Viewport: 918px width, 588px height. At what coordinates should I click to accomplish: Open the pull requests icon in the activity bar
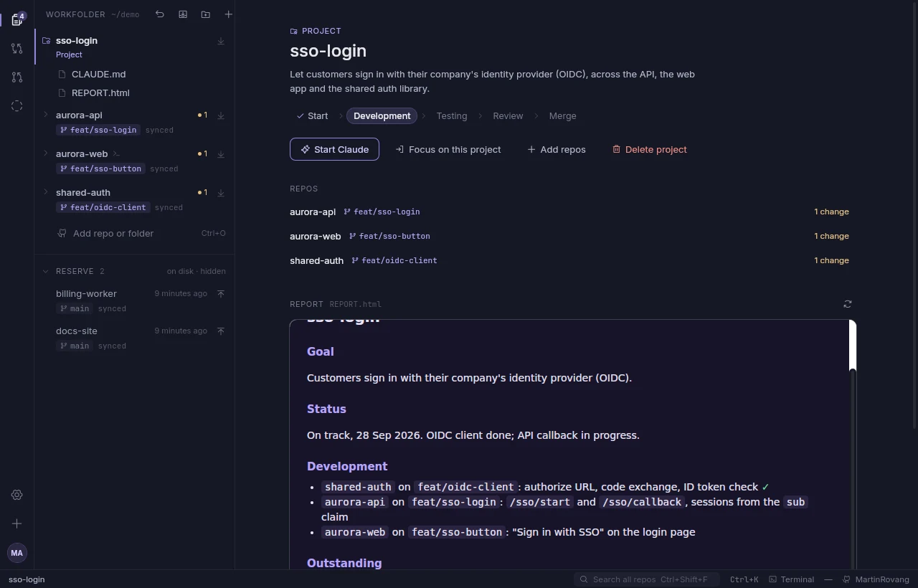[x=17, y=77]
